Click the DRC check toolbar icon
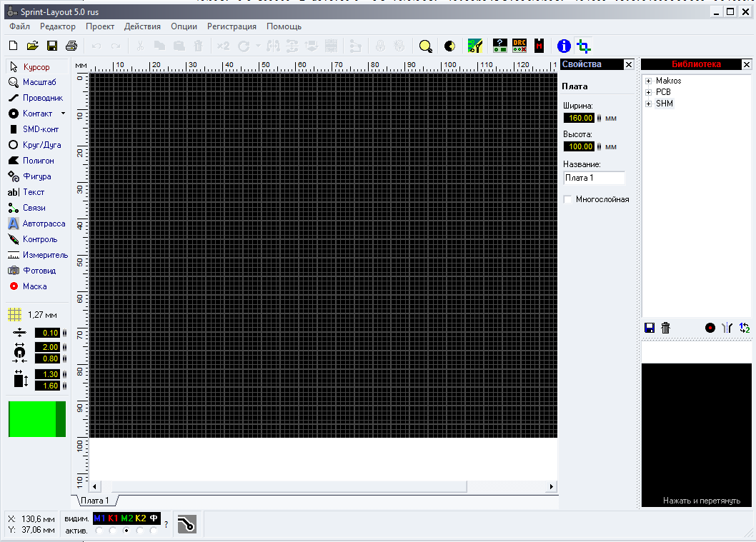Screen dimensions: 756x542 tap(519, 46)
